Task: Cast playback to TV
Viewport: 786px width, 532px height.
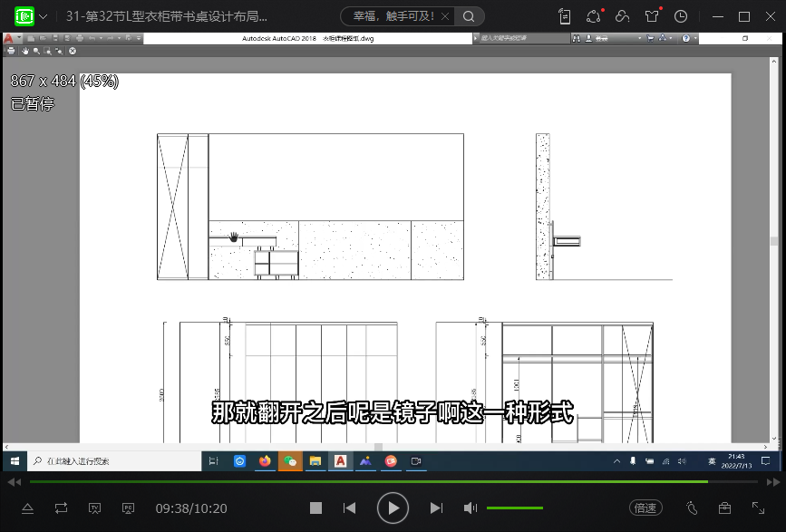Action: click(94, 508)
